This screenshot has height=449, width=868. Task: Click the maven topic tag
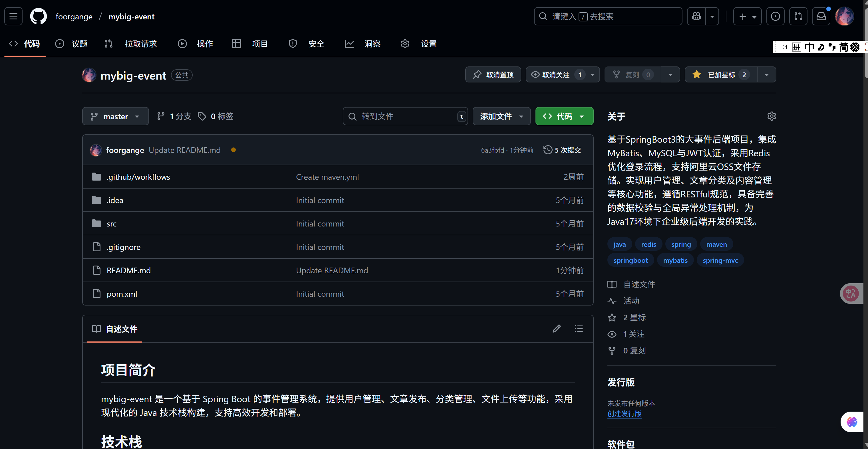716,244
